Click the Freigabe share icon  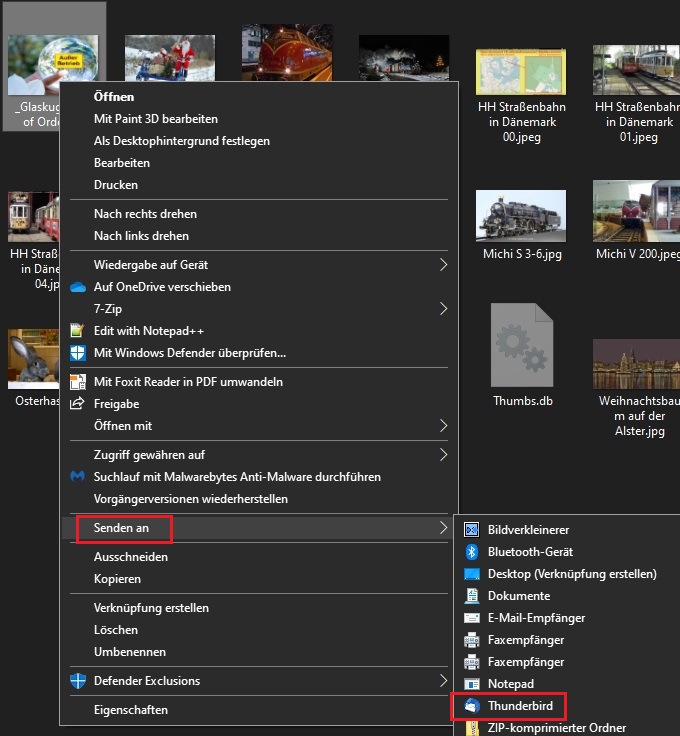pos(78,404)
